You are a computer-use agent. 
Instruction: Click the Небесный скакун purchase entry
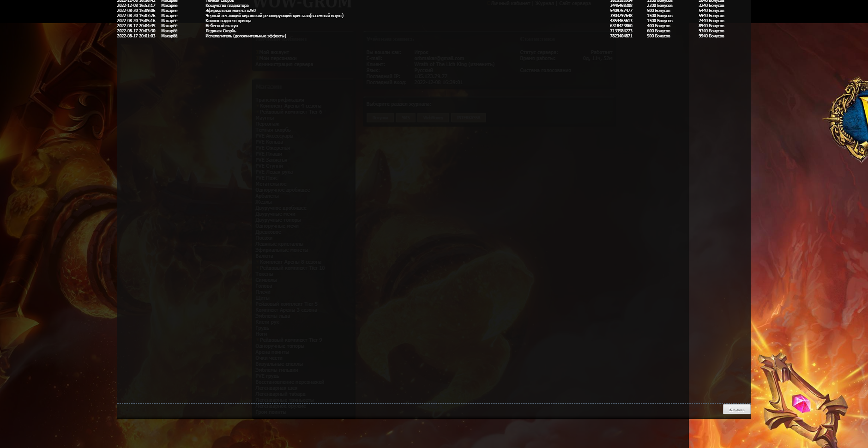click(x=222, y=26)
